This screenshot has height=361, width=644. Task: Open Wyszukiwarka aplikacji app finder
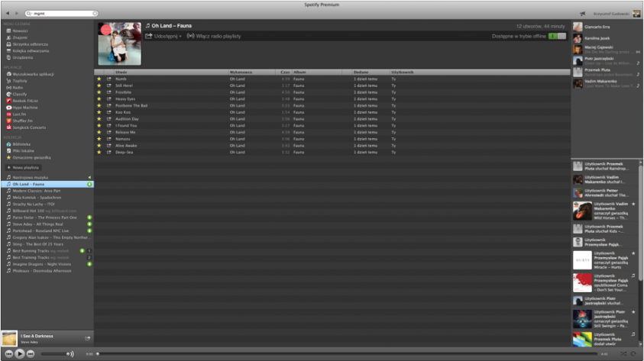32,74
